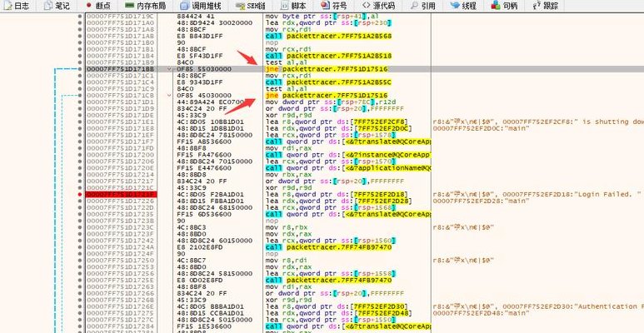Screen dimensions: 644x333
Task: Click comment starting with 'Authentication'
Action: pos(538,306)
